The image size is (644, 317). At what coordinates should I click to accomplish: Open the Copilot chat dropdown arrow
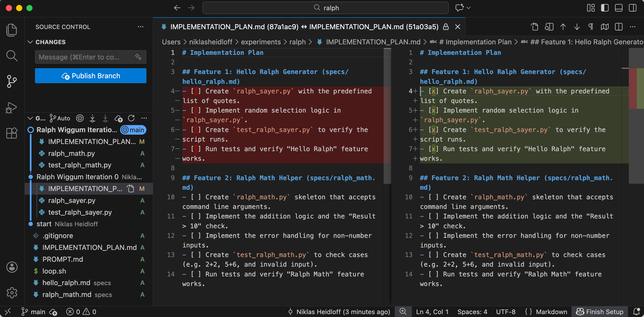(x=469, y=8)
